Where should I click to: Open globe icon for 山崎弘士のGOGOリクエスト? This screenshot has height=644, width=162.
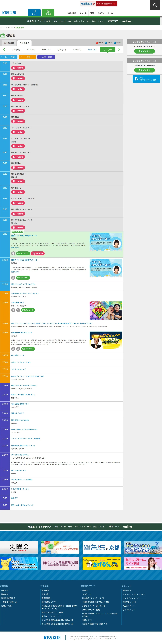point(13,349)
